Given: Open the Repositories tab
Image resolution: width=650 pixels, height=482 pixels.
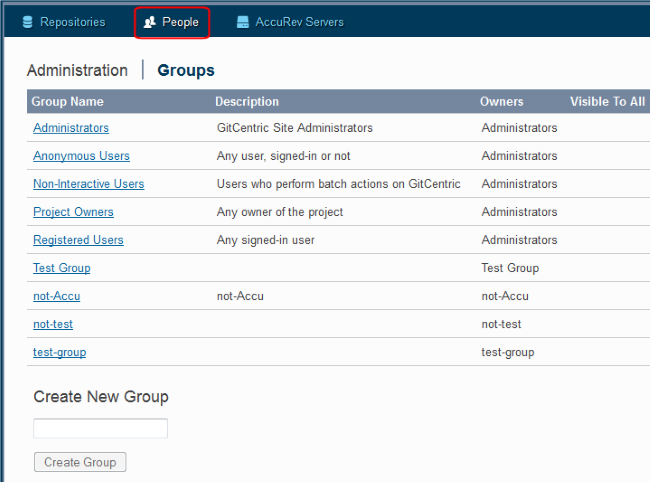Looking at the screenshot, I should [72, 22].
